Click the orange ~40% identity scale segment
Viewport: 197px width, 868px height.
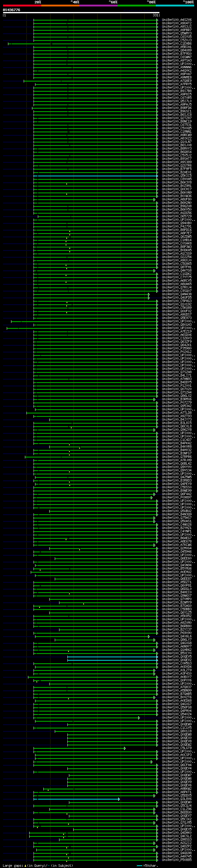tap(60, 6)
